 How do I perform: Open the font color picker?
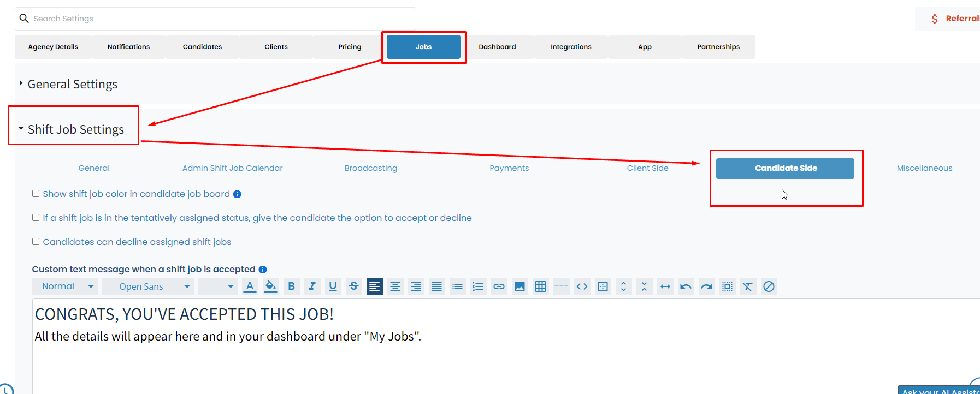250,286
